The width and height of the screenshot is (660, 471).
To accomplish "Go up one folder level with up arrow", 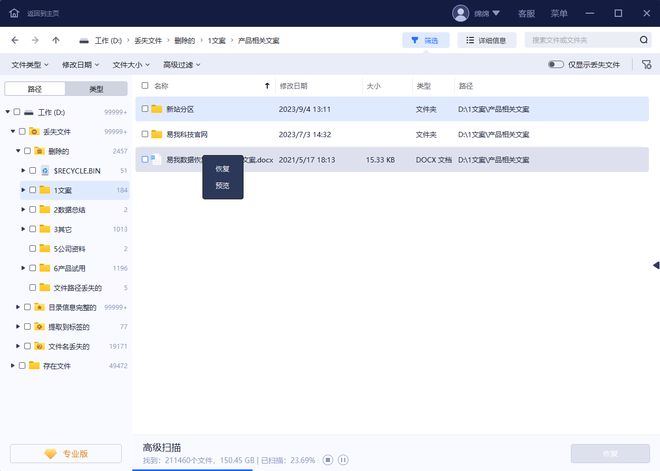I will click(x=56, y=40).
